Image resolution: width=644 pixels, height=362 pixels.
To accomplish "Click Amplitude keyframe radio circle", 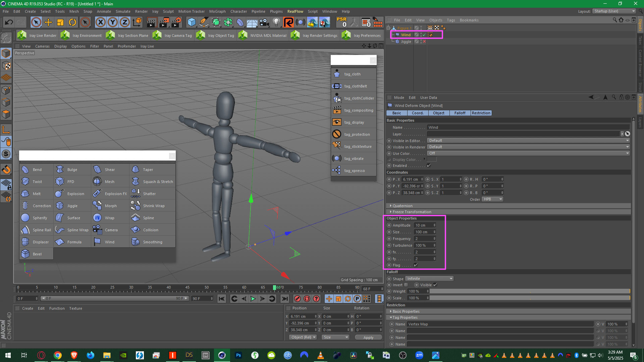I will tap(389, 225).
